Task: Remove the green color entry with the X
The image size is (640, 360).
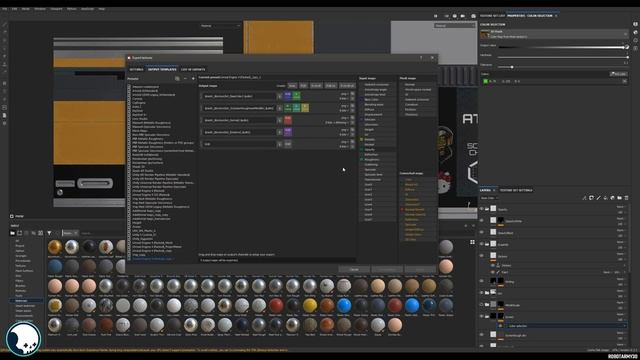Action: click(x=624, y=81)
